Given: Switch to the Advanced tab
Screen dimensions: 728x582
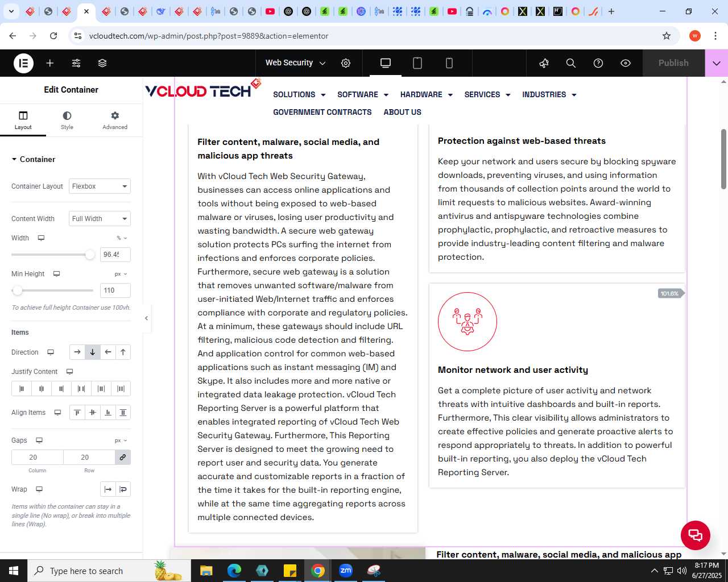Looking at the screenshot, I should click(115, 120).
